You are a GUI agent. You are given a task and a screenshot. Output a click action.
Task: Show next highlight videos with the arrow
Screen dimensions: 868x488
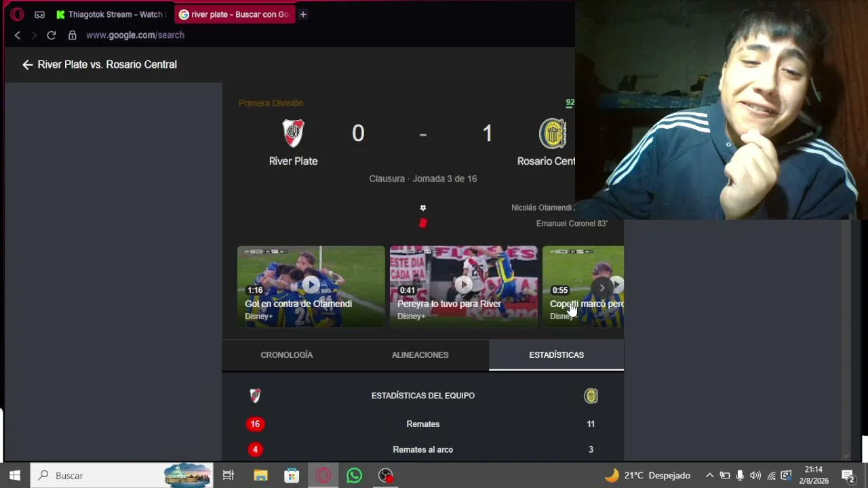tap(601, 288)
